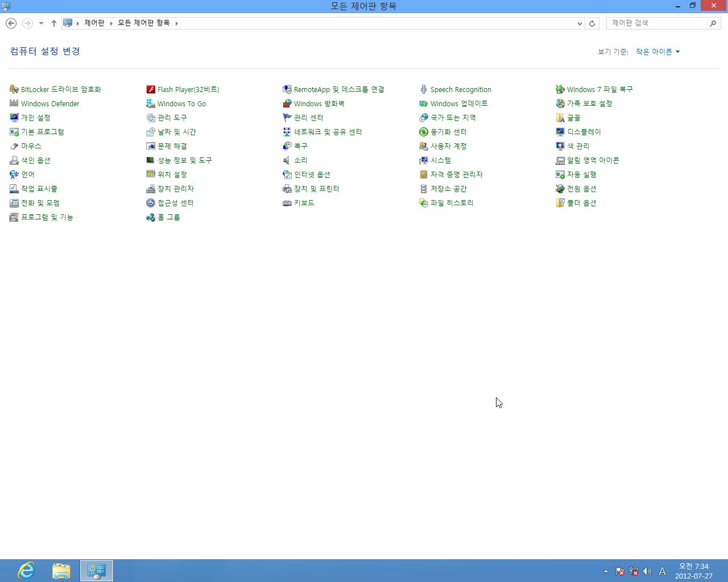Launch Internet Explorer from taskbar
Screen dimensions: 728x582
click(x=26, y=571)
